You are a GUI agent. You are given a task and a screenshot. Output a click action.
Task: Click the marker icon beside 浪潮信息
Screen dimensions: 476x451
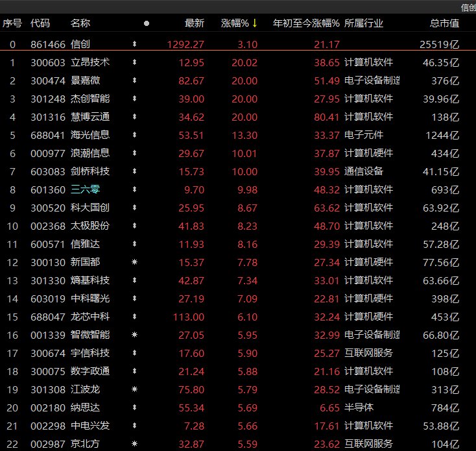pyautogui.click(x=134, y=153)
